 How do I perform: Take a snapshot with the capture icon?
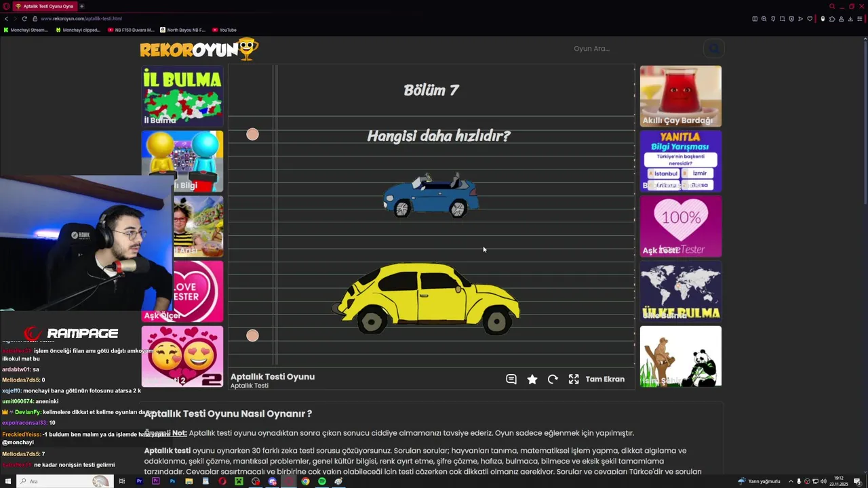[x=783, y=19]
